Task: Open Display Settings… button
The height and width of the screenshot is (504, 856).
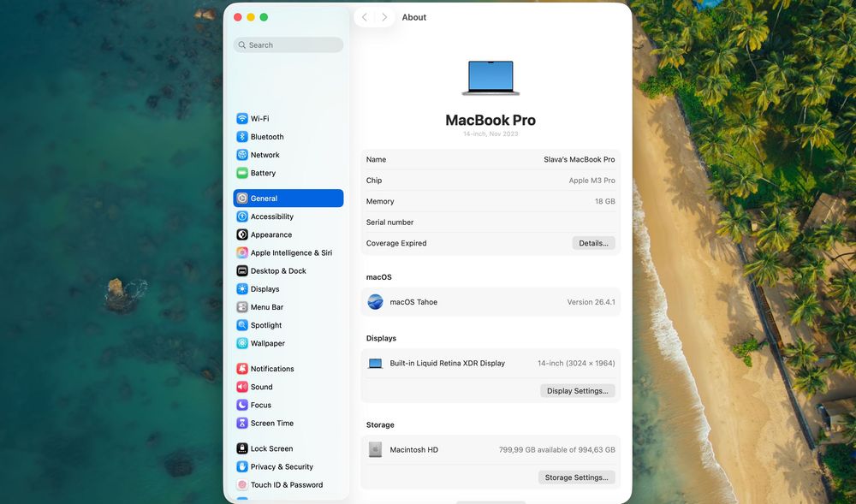Action: click(x=578, y=390)
